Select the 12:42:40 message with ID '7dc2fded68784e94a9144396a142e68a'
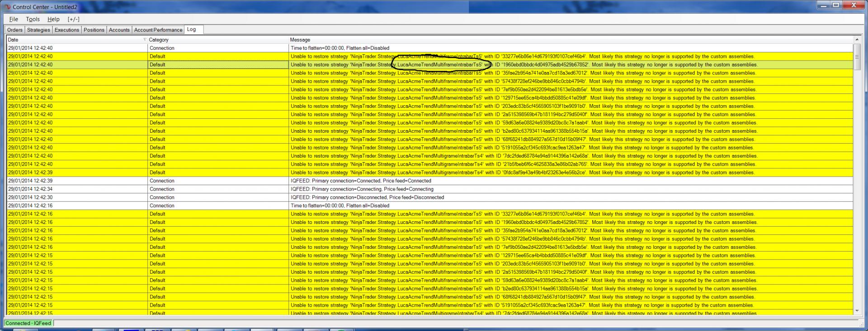868x331 pixels. coord(571,156)
